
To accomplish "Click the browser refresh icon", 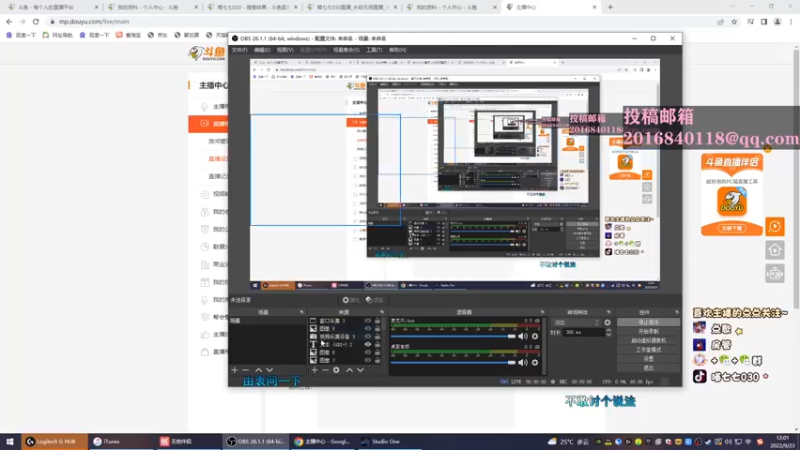I will [36, 21].
